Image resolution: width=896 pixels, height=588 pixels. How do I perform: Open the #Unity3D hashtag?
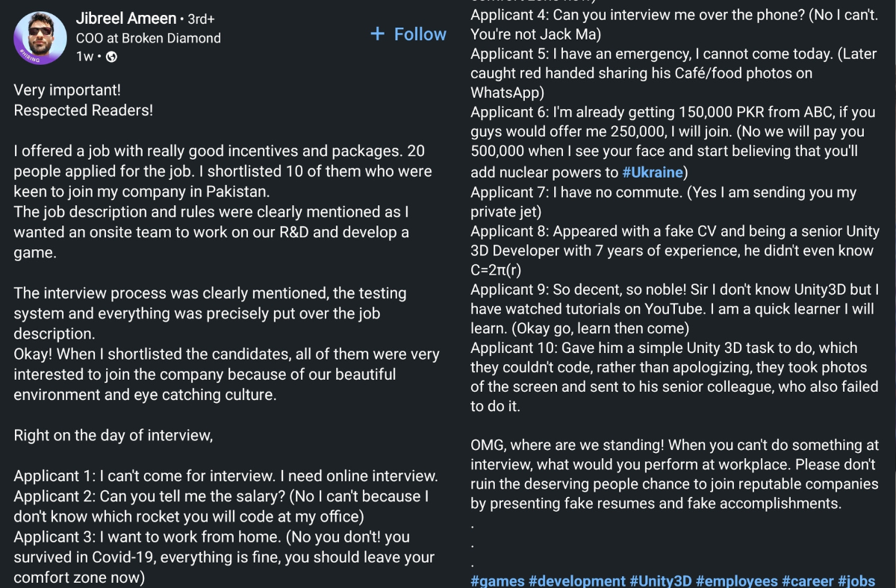[x=661, y=581]
